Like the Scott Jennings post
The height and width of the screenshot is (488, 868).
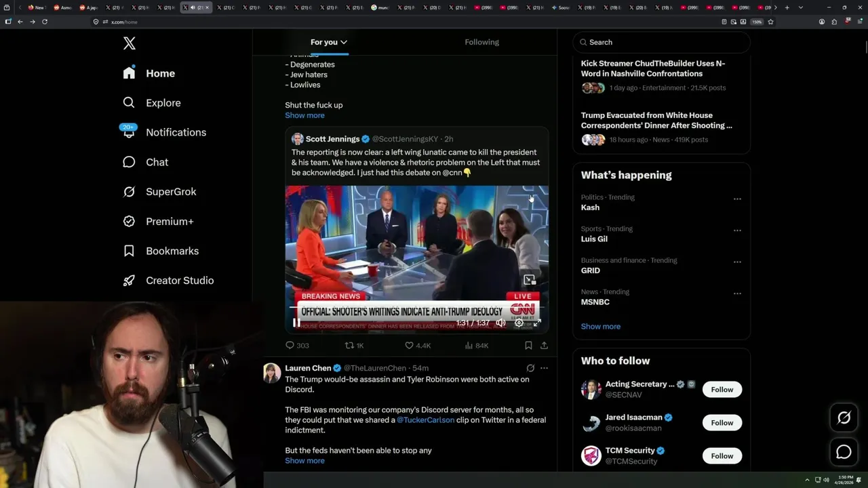coord(418,346)
